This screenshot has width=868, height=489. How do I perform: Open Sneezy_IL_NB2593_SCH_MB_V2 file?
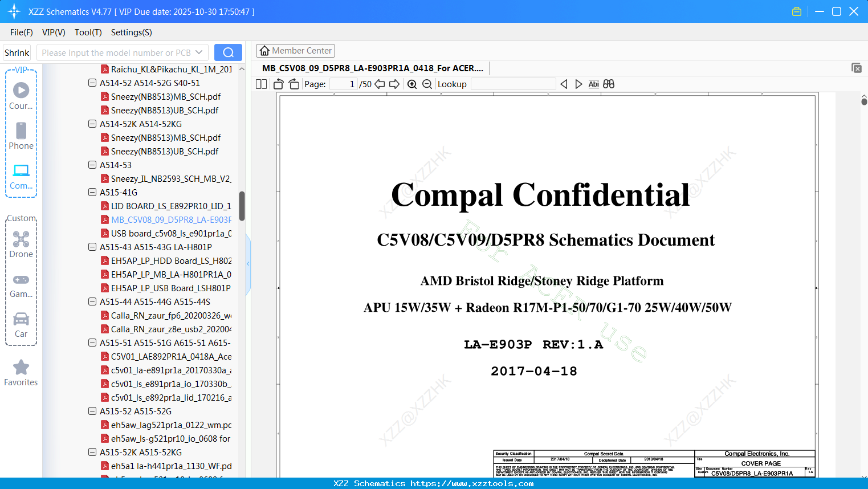pyautogui.click(x=166, y=178)
